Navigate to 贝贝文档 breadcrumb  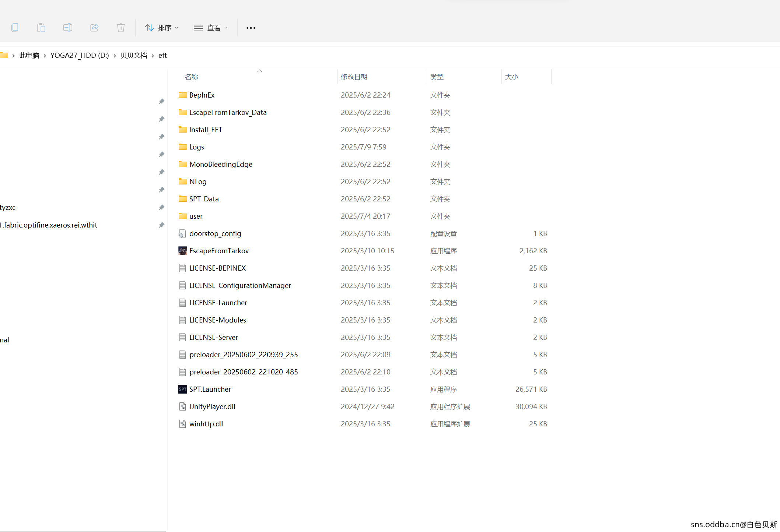[x=134, y=55]
